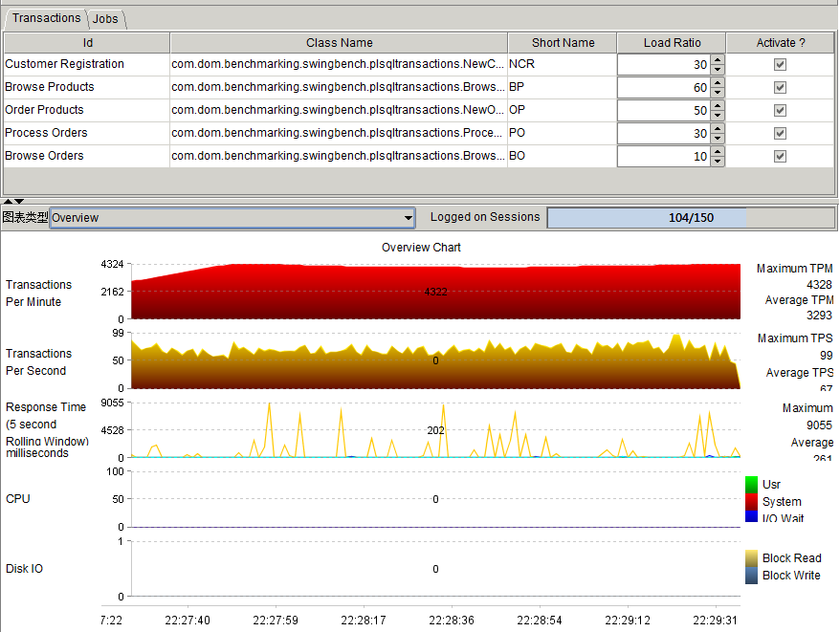Disable Activate checkbox for Browse Orders
The width and height of the screenshot is (840, 632).
click(x=780, y=156)
